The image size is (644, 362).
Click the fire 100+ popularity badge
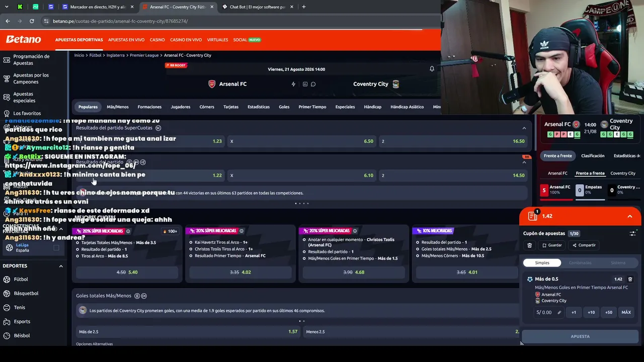[170, 231]
